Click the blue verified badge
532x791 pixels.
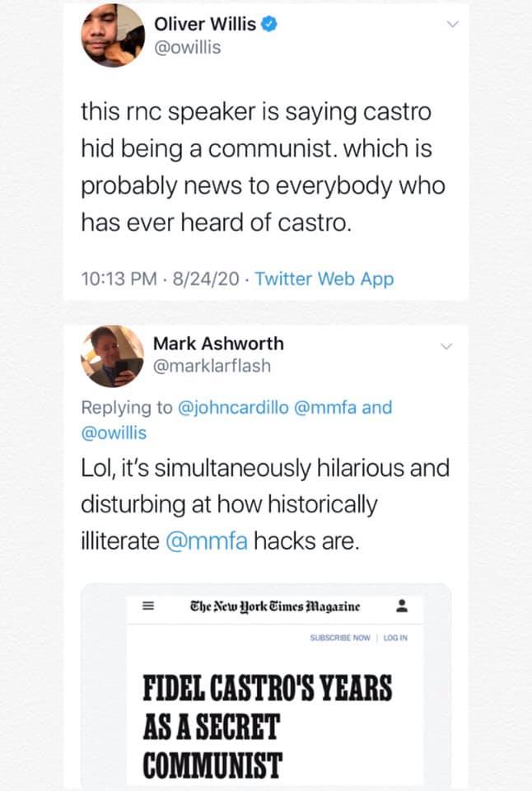coord(268,25)
